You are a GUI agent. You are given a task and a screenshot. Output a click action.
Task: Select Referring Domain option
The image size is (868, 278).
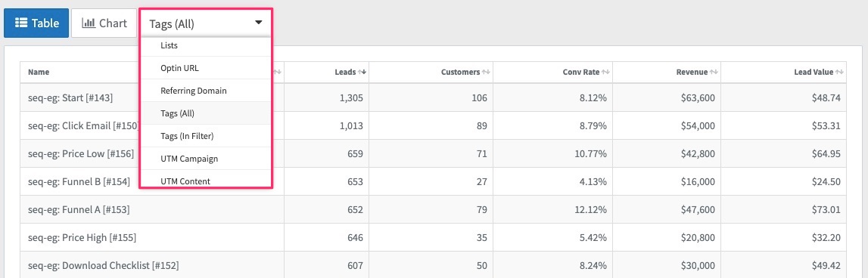[205, 91]
